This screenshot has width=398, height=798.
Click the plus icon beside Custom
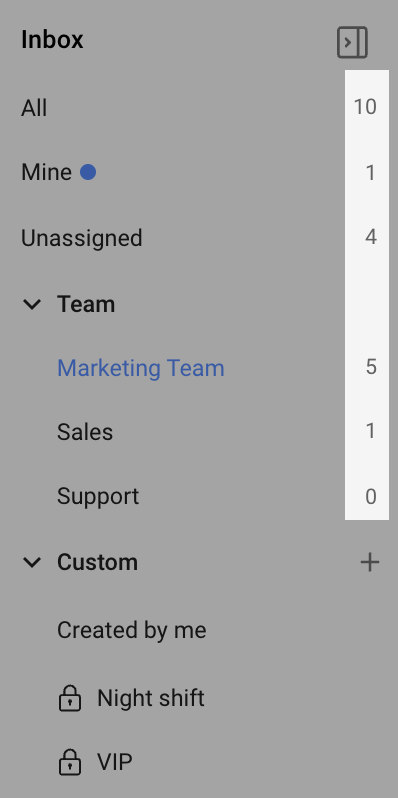(x=370, y=562)
